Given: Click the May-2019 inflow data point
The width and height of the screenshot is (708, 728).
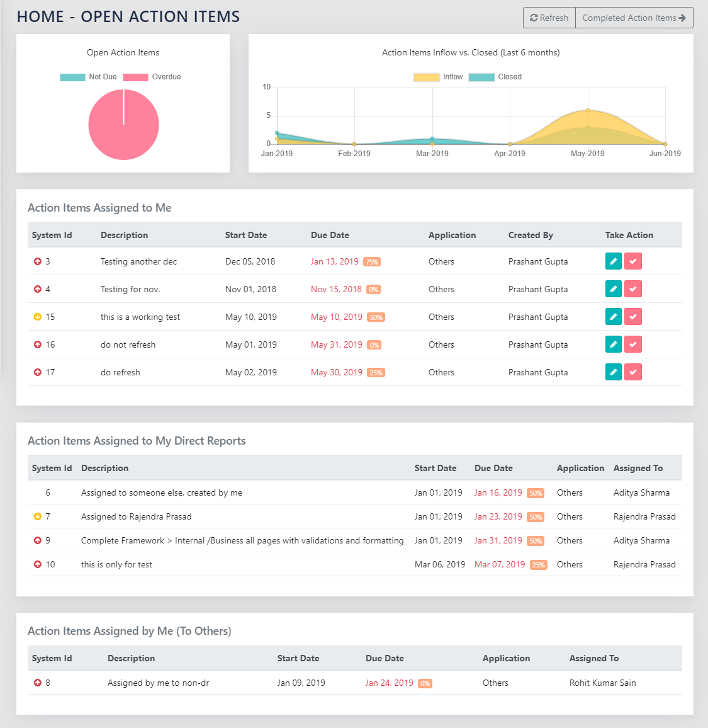Looking at the screenshot, I should (x=588, y=110).
